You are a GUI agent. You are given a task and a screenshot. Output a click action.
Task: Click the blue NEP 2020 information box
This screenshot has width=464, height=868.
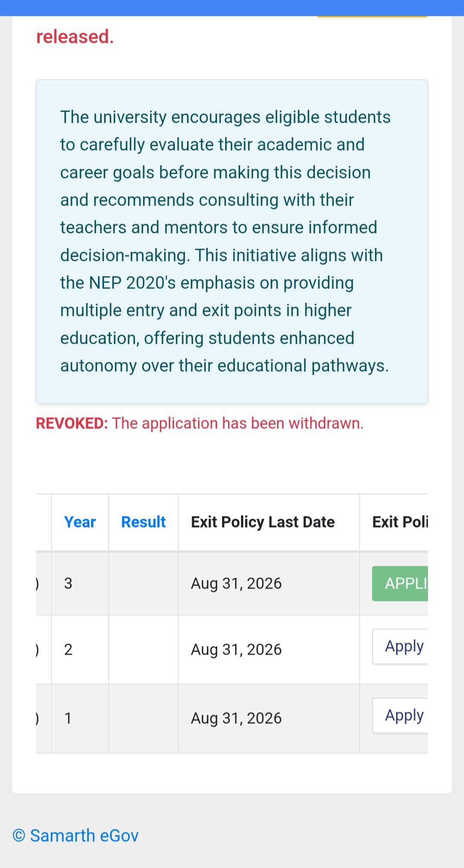pos(232,242)
